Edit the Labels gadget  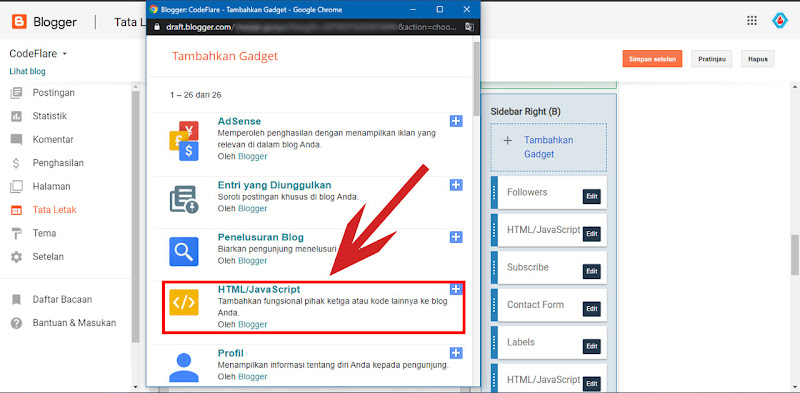click(591, 347)
